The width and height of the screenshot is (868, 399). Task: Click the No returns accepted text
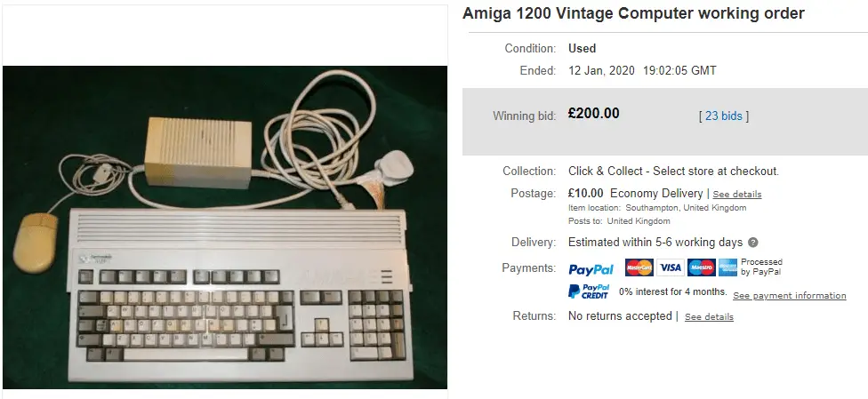pyautogui.click(x=620, y=316)
